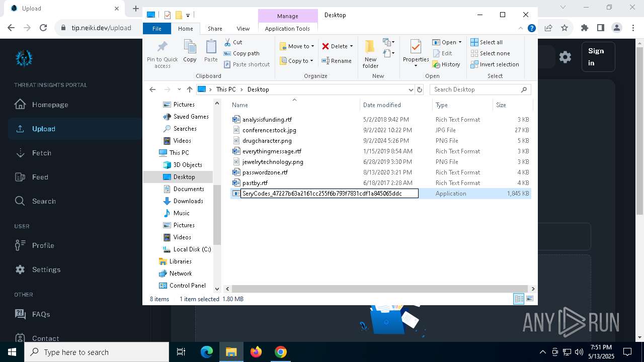Viewport: 644px width, 362px height.
Task: Open Task View on taskbar
Action: point(181,352)
